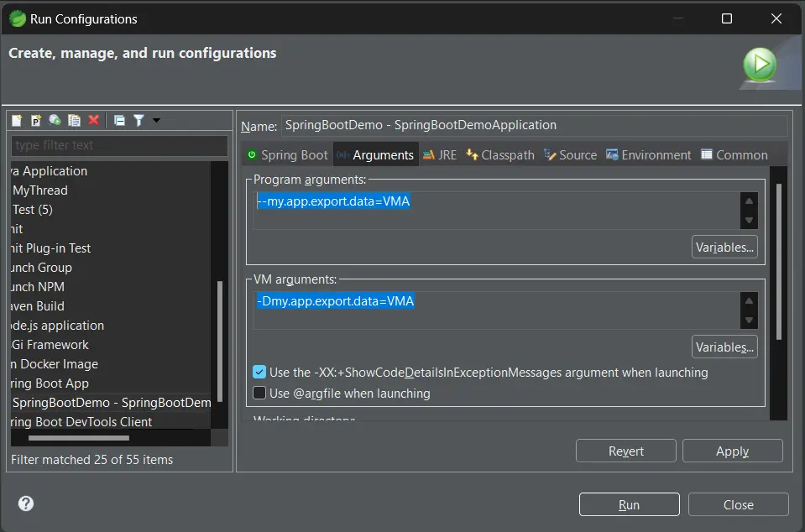Viewport: 805px width, 532px height.
Task: Select MyThread configuration
Action: coord(40,190)
